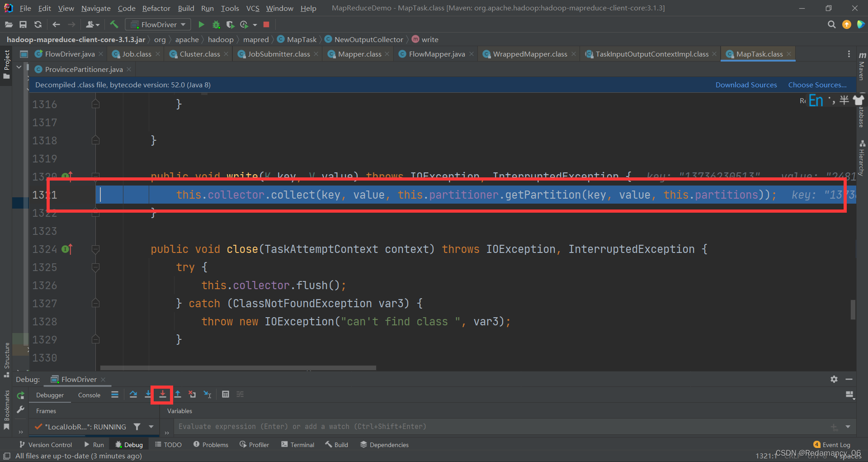Click the Trace Current Stream Chain icon
This screenshot has width=868, height=462.
click(240, 395)
